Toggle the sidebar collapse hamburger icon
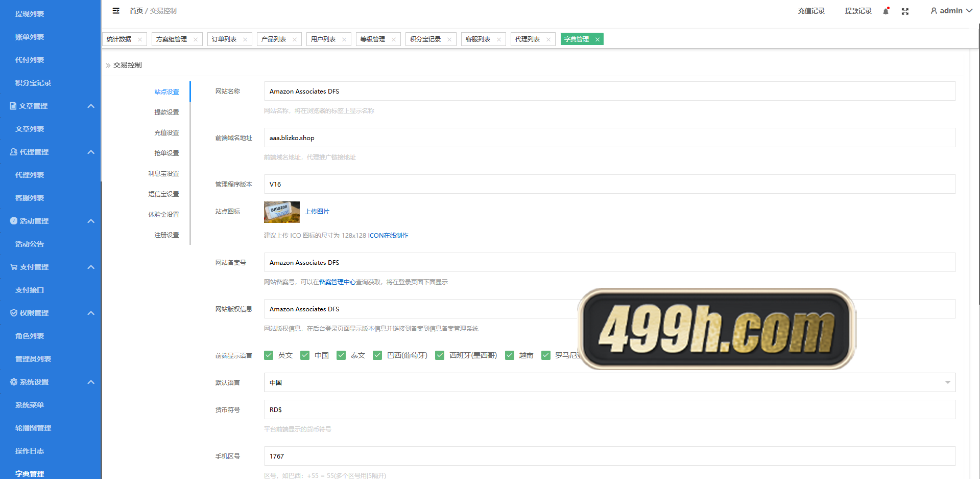The image size is (980, 479). click(116, 11)
